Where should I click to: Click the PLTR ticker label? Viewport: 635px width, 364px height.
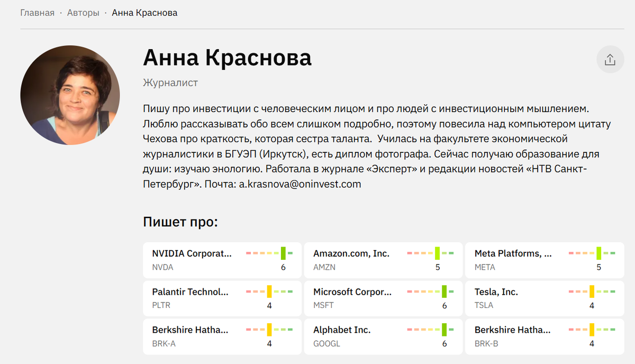pyautogui.click(x=161, y=305)
